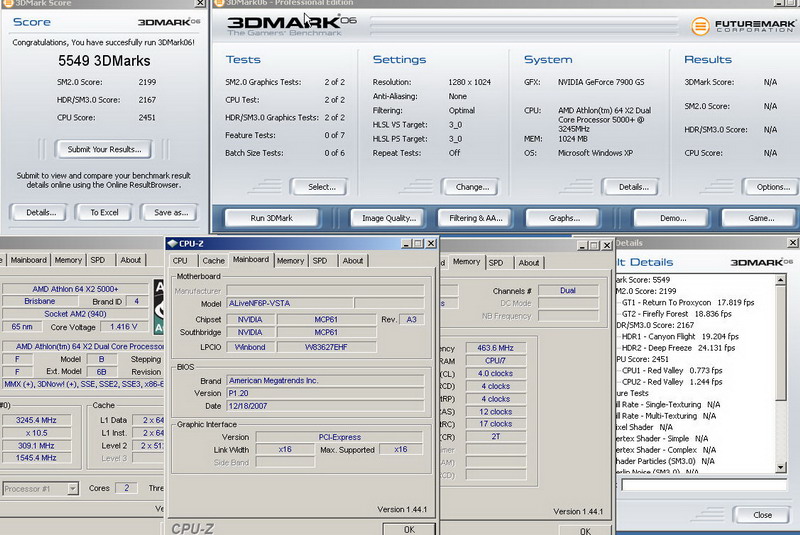The height and width of the screenshot is (535, 800).
Task: Click the Game button
Action: 760,218
